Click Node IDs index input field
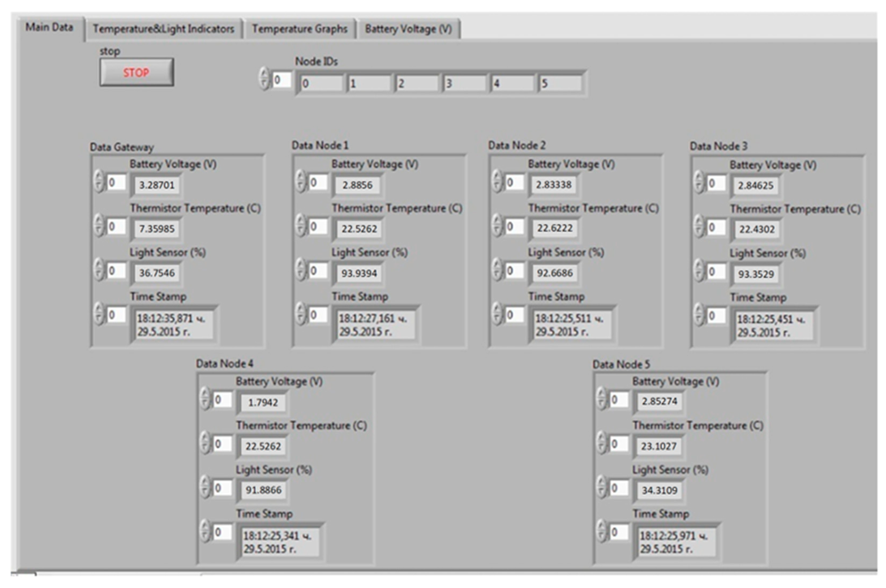This screenshot has height=588, width=886. (282, 80)
